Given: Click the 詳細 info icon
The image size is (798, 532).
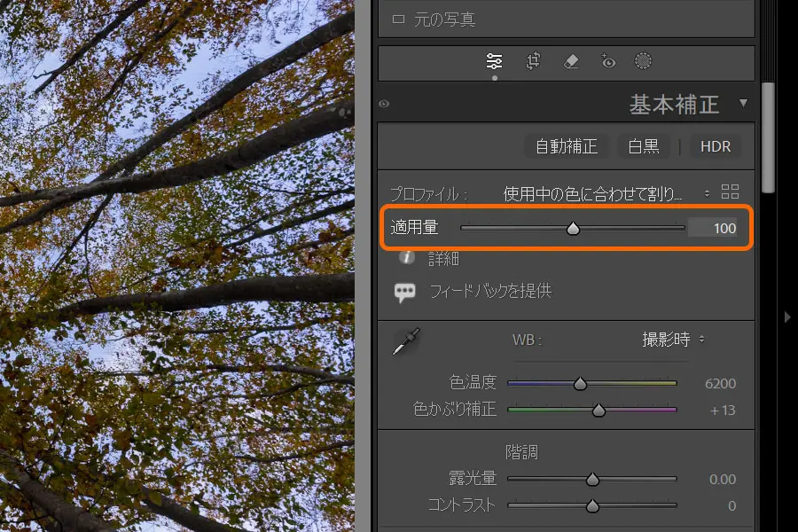Looking at the screenshot, I should coord(406,258).
